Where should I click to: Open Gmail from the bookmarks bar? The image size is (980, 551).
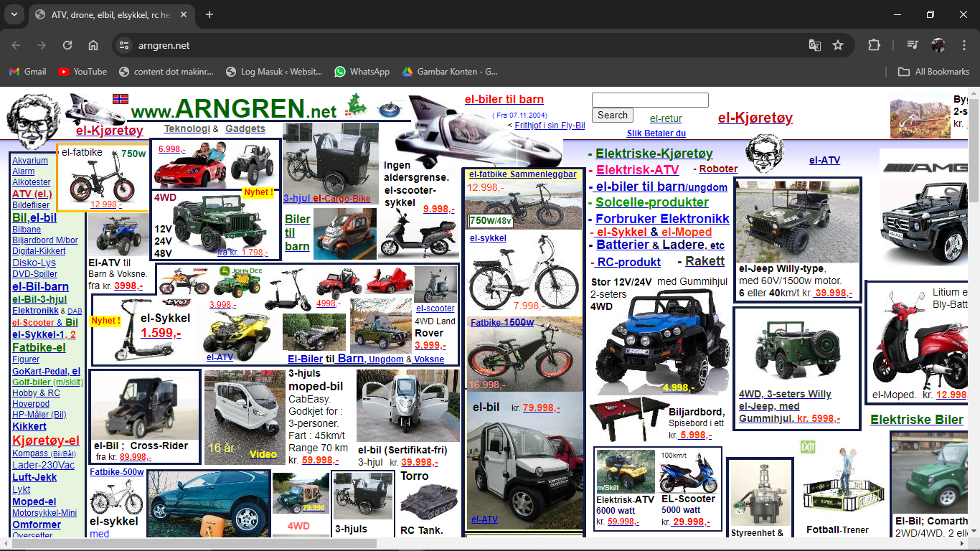point(27,71)
